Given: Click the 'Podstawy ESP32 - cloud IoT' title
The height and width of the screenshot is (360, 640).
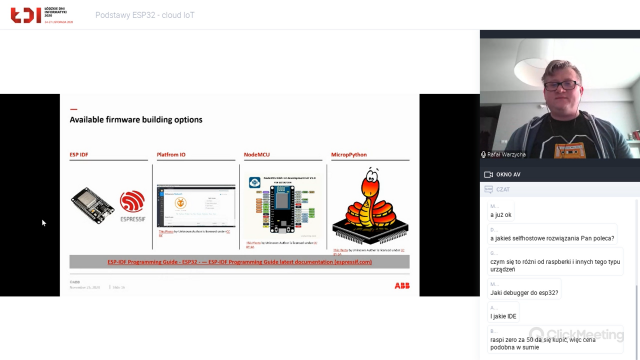Looking at the screenshot, I should [145, 15].
